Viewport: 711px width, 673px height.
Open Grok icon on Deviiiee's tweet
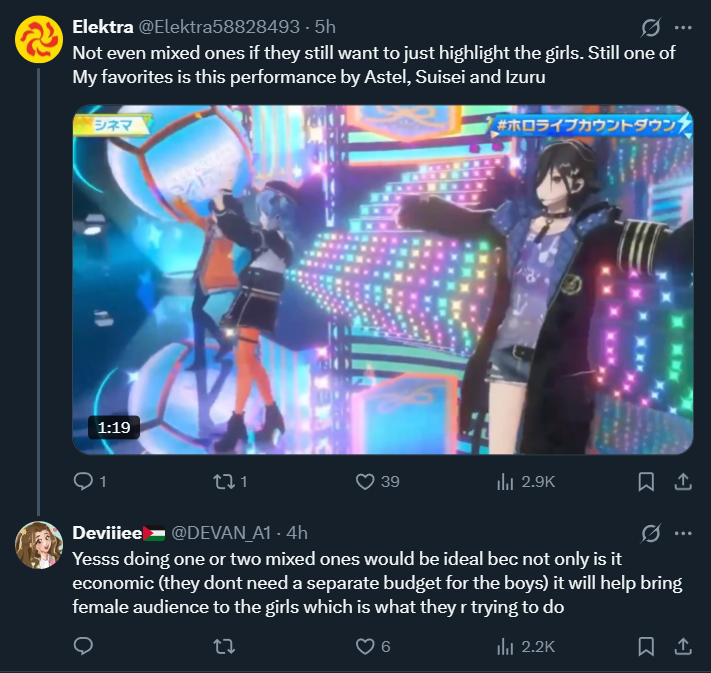click(650, 533)
